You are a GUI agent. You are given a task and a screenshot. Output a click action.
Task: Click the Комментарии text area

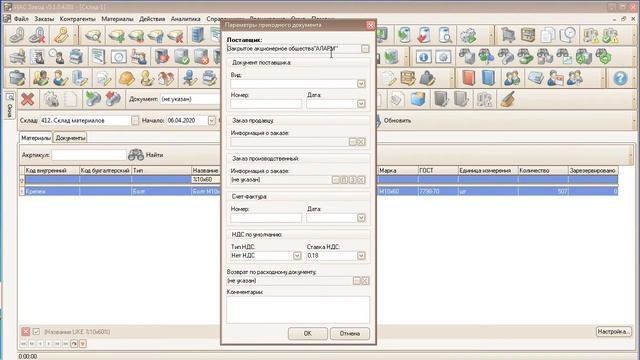[298, 310]
